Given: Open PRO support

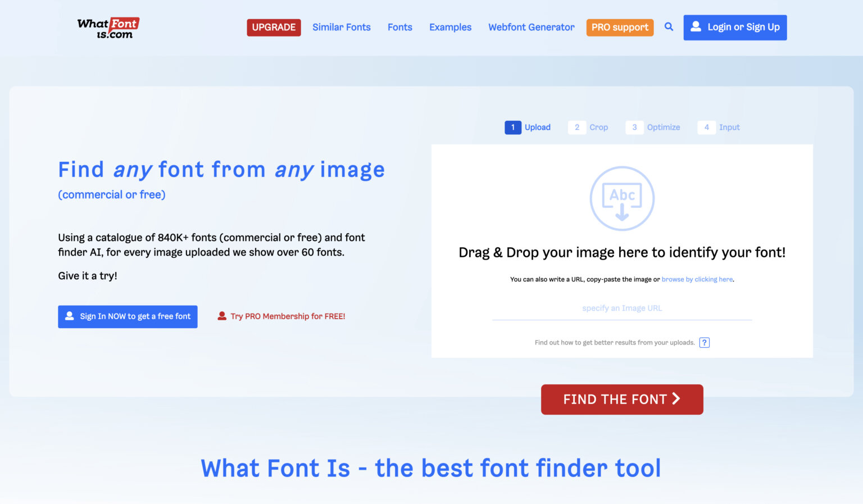Looking at the screenshot, I should (620, 27).
